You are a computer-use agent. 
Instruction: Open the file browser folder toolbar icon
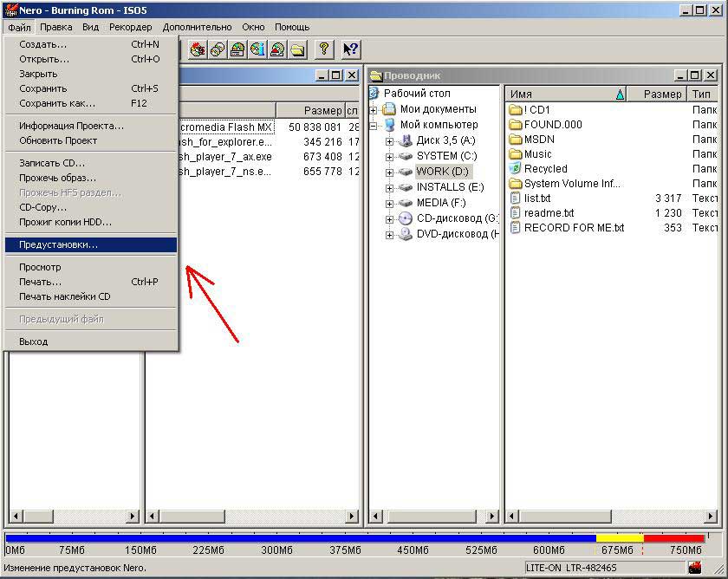click(297, 49)
